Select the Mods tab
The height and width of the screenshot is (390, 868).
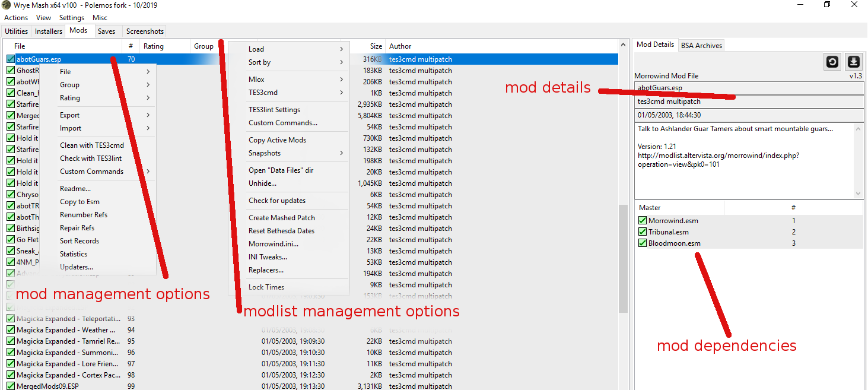click(78, 30)
